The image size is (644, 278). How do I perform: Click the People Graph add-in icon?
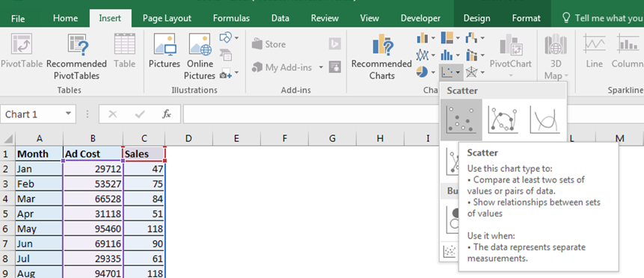pos(335,67)
